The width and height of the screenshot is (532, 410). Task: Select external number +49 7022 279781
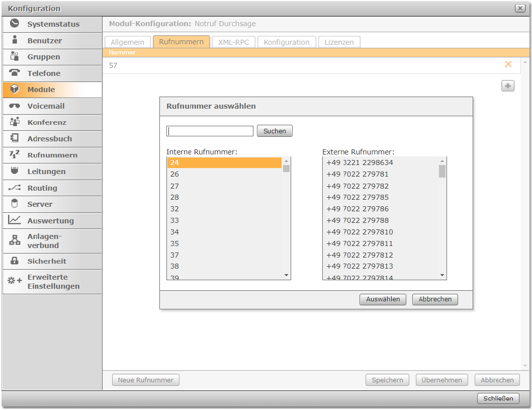pyautogui.click(x=381, y=174)
